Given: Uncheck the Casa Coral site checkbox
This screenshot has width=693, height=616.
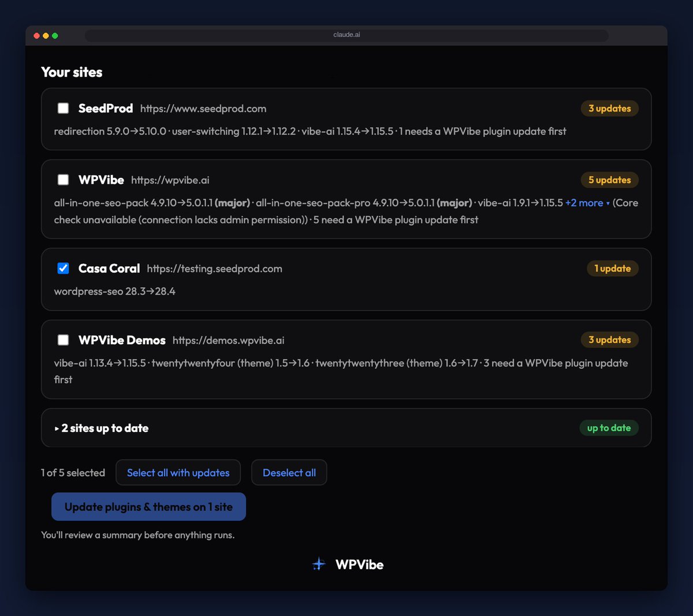Looking at the screenshot, I should (x=64, y=268).
